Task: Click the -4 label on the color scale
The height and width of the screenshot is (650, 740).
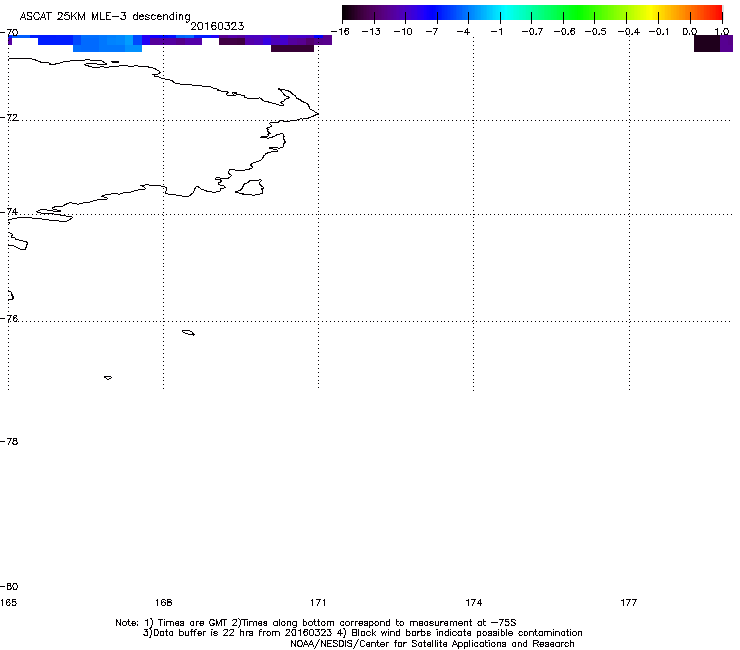Action: click(463, 32)
